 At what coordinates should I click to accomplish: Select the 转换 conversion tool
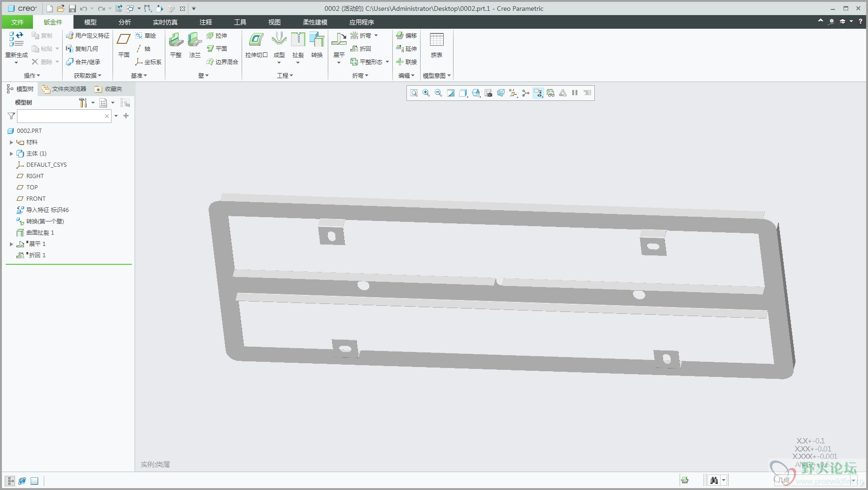click(x=317, y=46)
